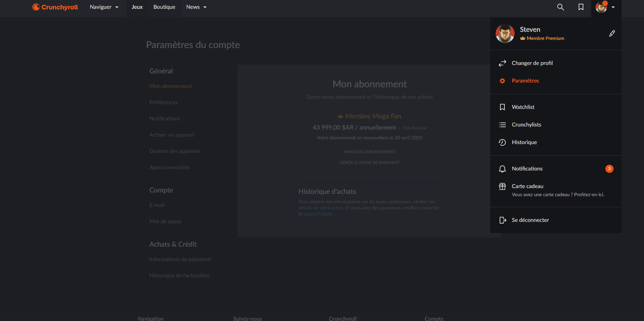644x321 pixels.
Task: Open Notifications in settings sidebar
Action: click(165, 119)
